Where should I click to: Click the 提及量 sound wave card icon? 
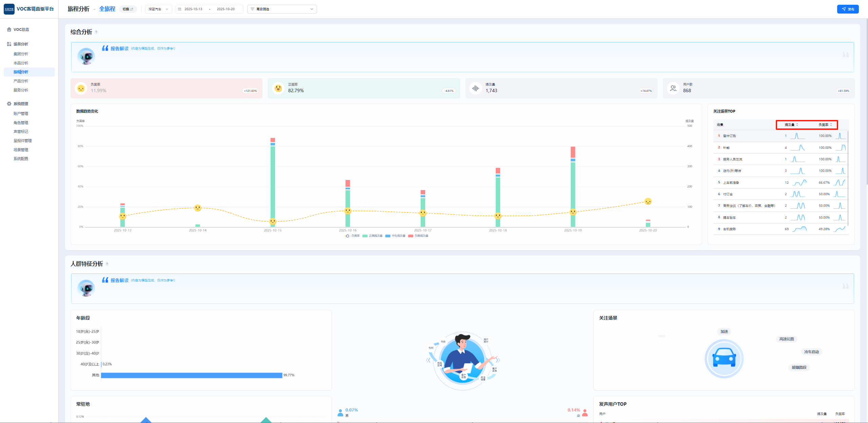pyautogui.click(x=476, y=88)
